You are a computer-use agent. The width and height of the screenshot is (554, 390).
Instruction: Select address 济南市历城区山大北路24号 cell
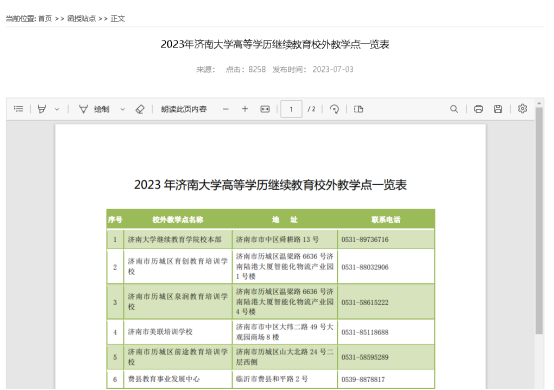[x=285, y=357]
